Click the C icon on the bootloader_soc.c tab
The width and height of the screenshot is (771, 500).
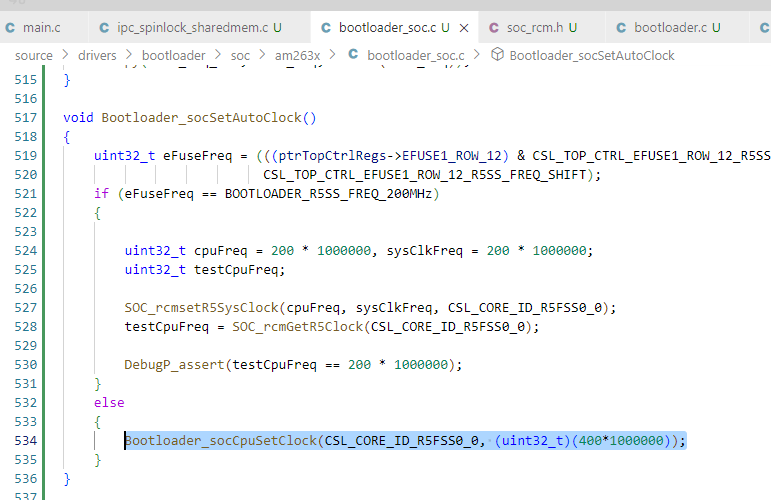(326, 28)
